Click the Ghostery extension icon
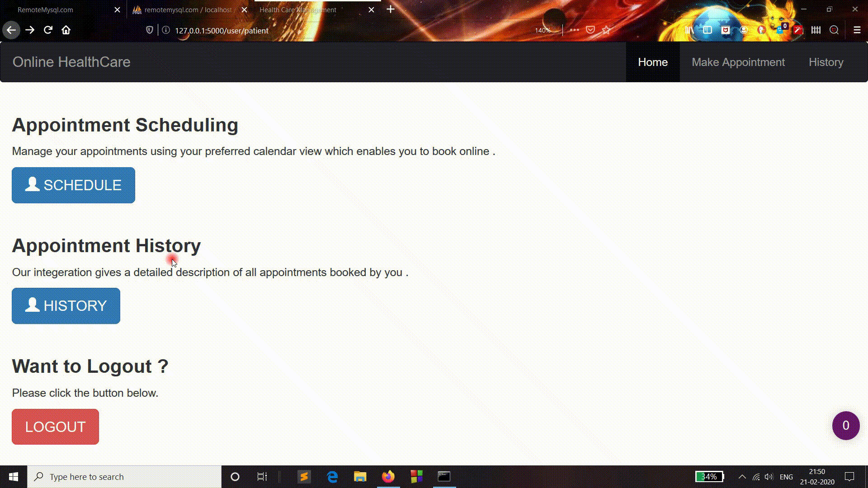The width and height of the screenshot is (868, 488). (779, 30)
